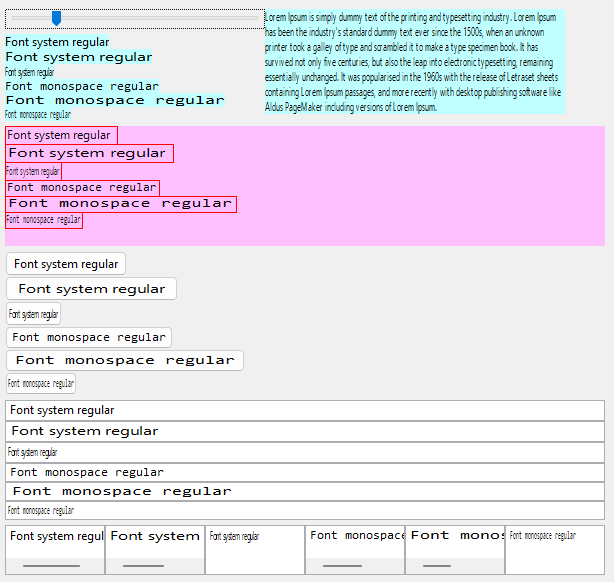Click the blue slider thumb at top
The height and width of the screenshot is (582, 614).
[56, 18]
